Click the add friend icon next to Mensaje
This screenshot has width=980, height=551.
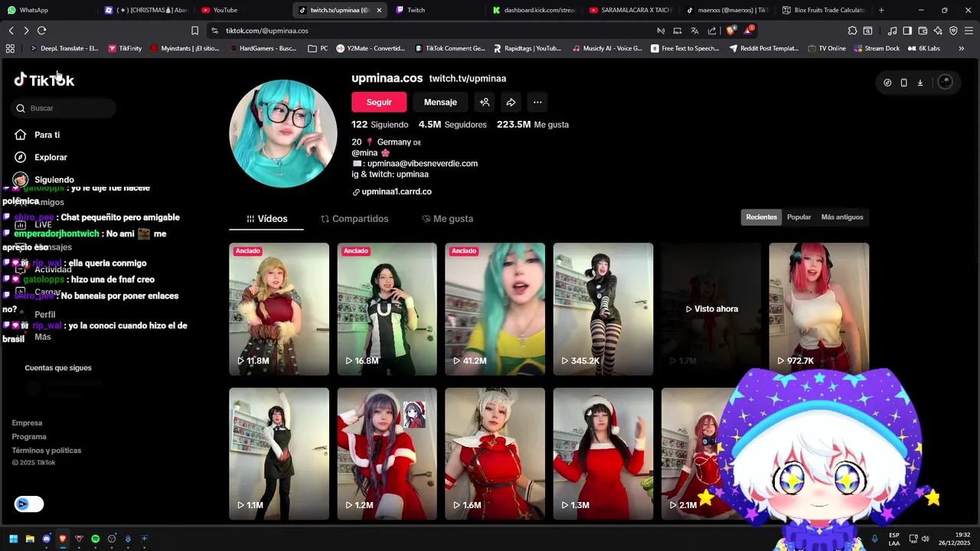(x=485, y=102)
